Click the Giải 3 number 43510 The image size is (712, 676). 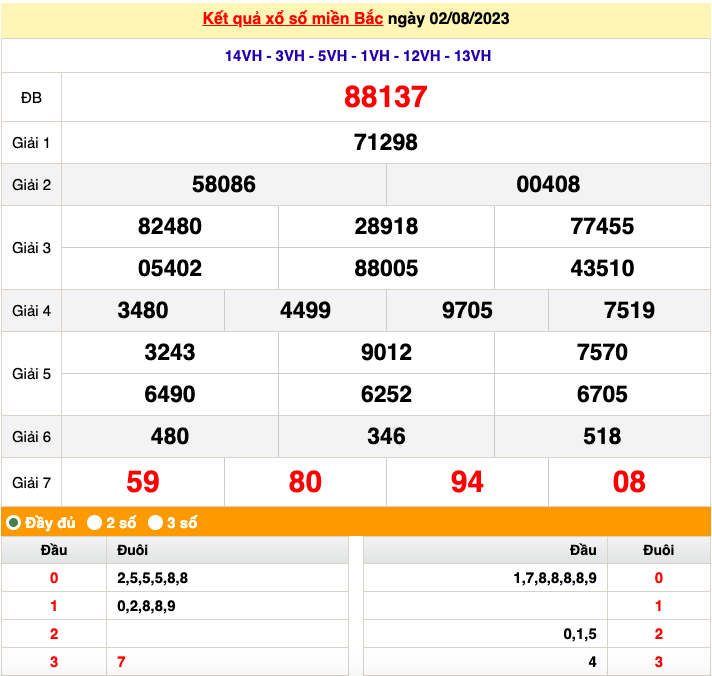tap(602, 268)
